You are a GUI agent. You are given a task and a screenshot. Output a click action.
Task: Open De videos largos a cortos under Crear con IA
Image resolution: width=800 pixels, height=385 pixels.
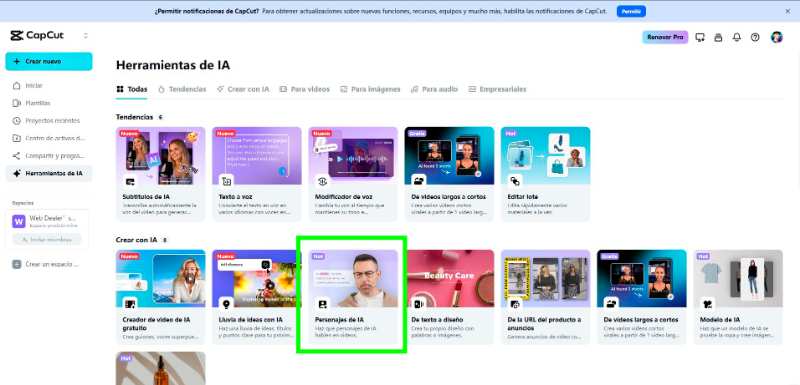[642, 297]
